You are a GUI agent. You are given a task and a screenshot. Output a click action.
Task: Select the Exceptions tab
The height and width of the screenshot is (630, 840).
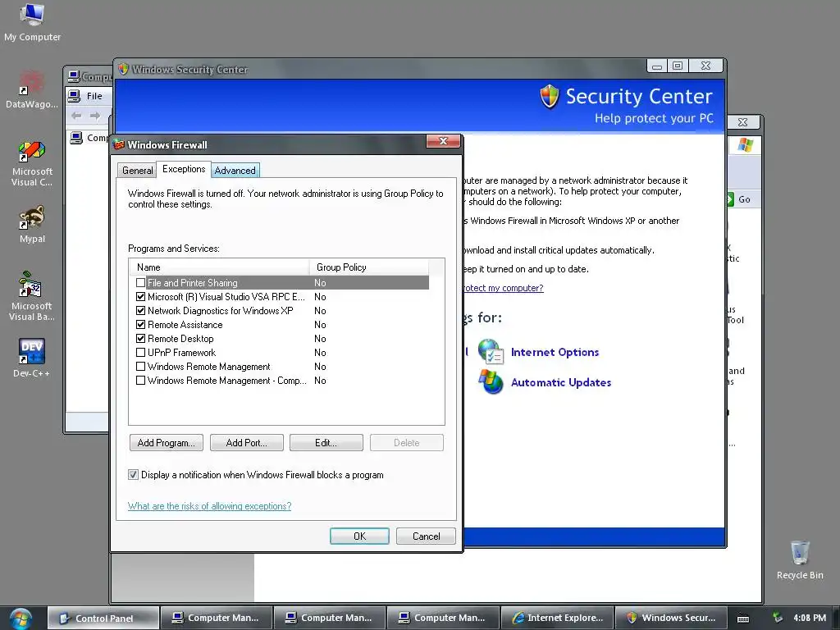[x=184, y=169]
